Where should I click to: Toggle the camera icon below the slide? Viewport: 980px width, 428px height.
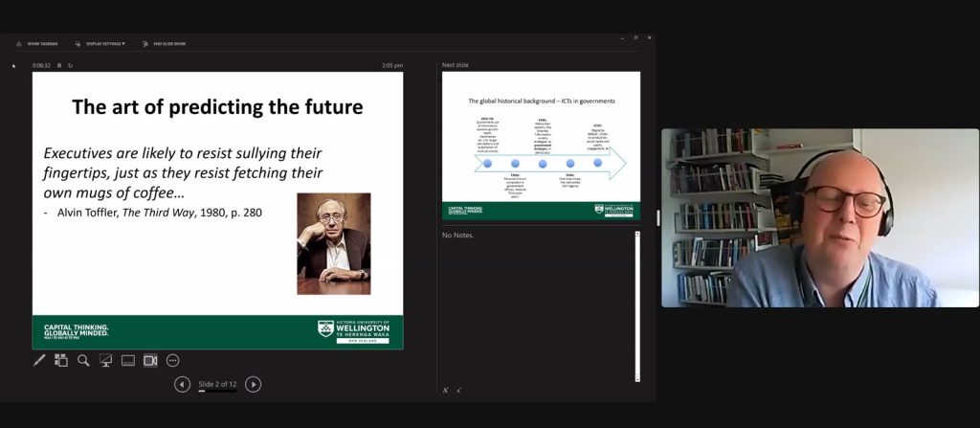pos(150,360)
